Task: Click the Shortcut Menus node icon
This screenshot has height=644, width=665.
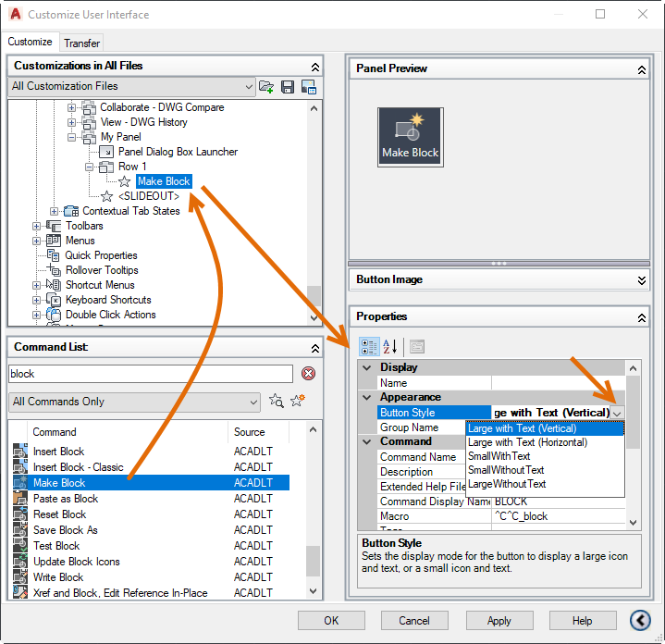Action: click(54, 285)
